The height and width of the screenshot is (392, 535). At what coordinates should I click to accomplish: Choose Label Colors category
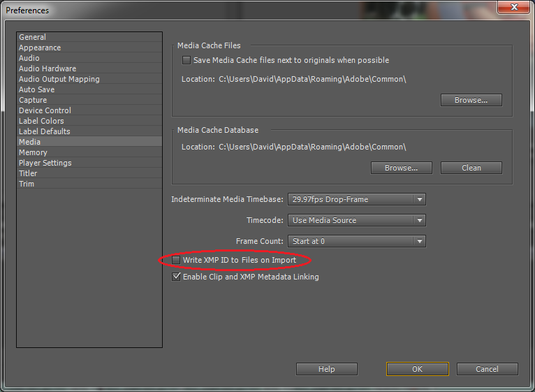click(89, 121)
